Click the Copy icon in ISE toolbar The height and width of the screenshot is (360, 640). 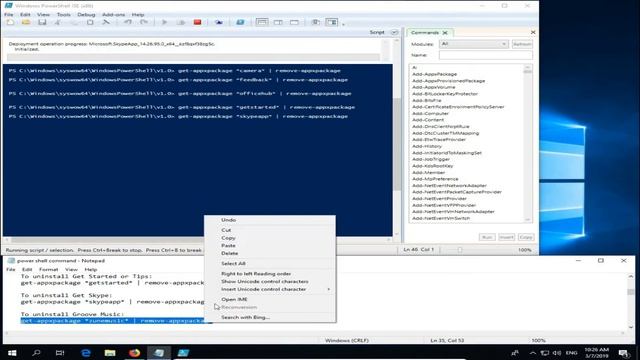74,22
